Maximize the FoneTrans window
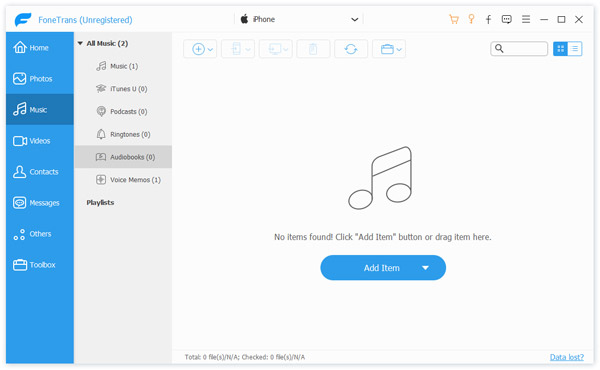The width and height of the screenshot is (600, 370). 561,19
